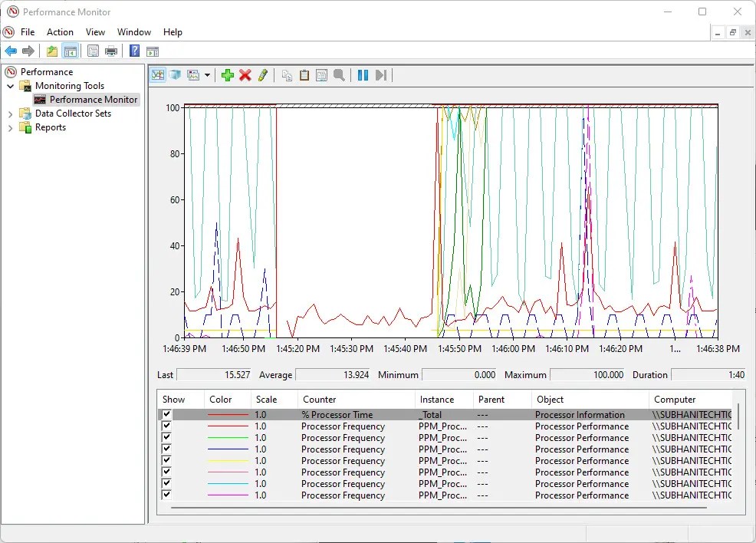Viewport: 756px width, 543px height.
Task: Click the blue Back arrow
Action: pyautogui.click(x=11, y=51)
